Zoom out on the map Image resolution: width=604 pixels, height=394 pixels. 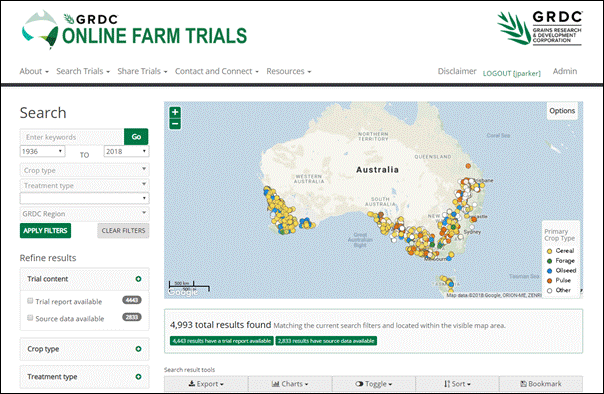[x=175, y=124]
